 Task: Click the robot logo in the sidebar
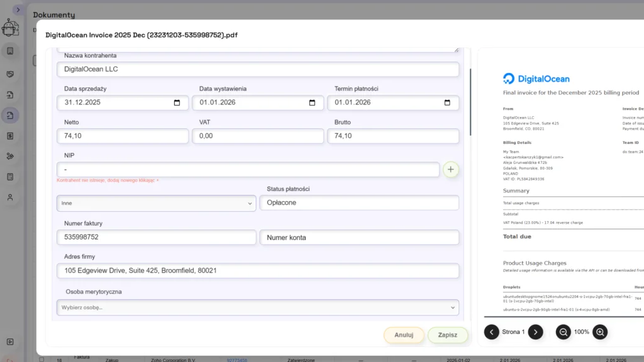(10, 28)
